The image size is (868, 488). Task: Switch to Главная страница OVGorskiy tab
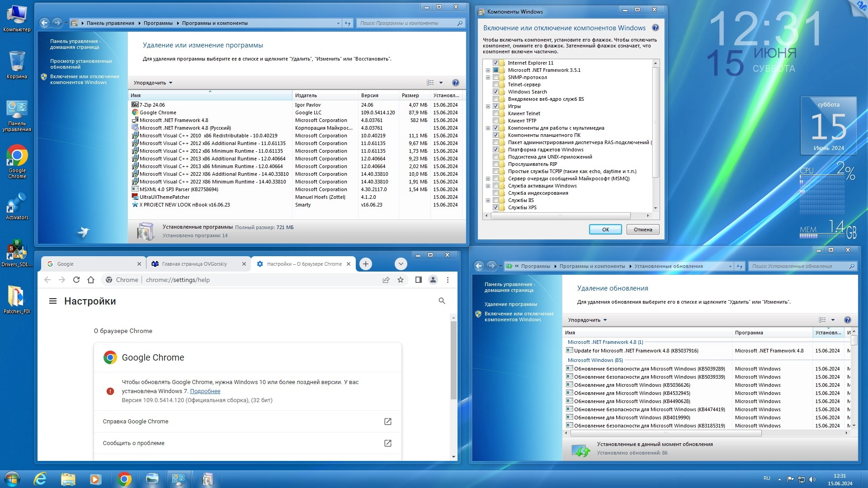click(194, 264)
